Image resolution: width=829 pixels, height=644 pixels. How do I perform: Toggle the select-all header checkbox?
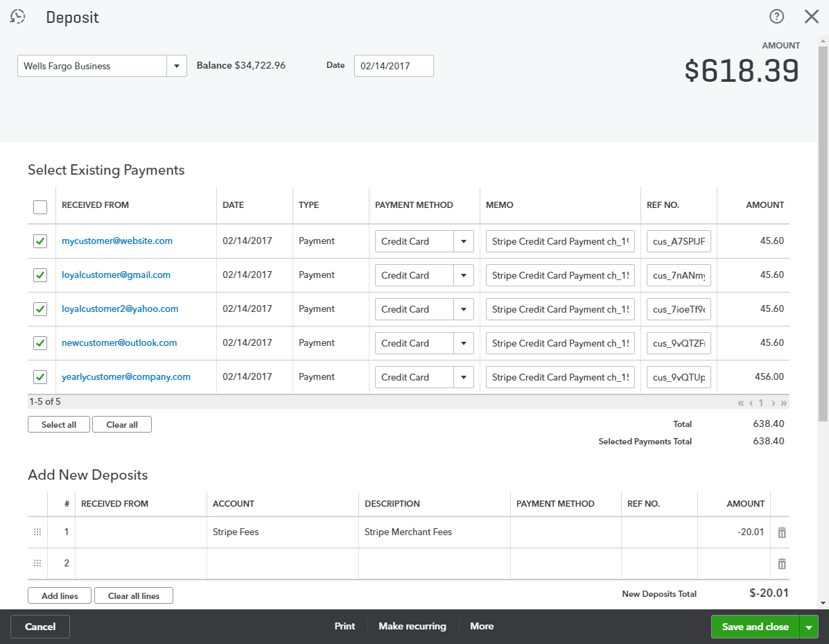40,207
